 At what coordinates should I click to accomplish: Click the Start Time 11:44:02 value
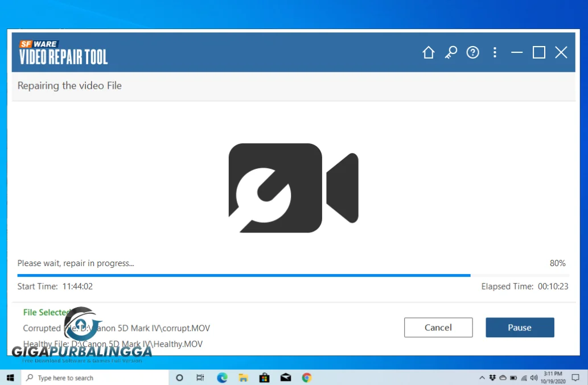tap(77, 287)
